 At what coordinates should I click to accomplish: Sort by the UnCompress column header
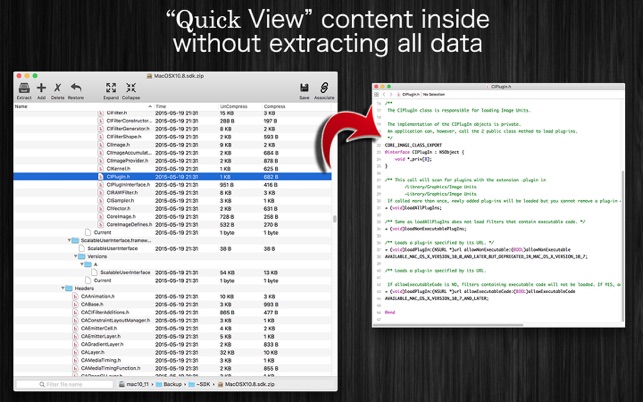tap(240, 106)
